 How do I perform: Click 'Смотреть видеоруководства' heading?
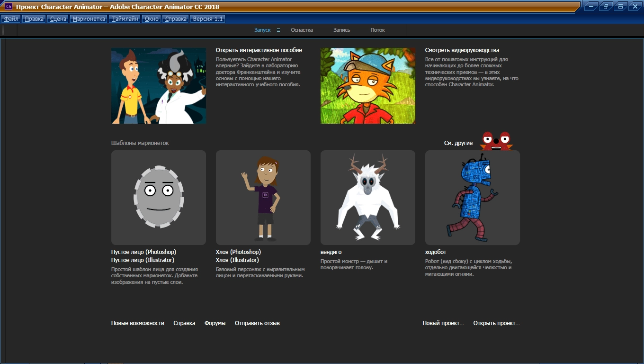(462, 50)
